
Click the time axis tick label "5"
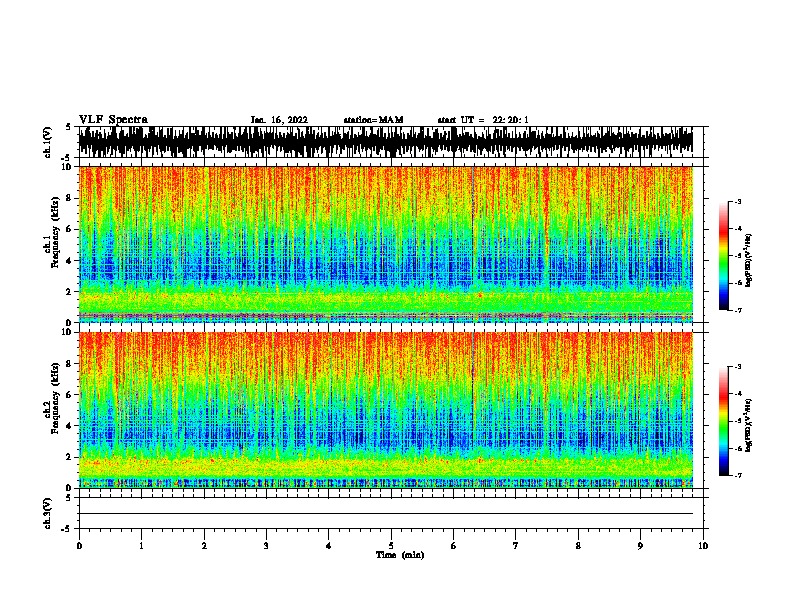point(391,546)
